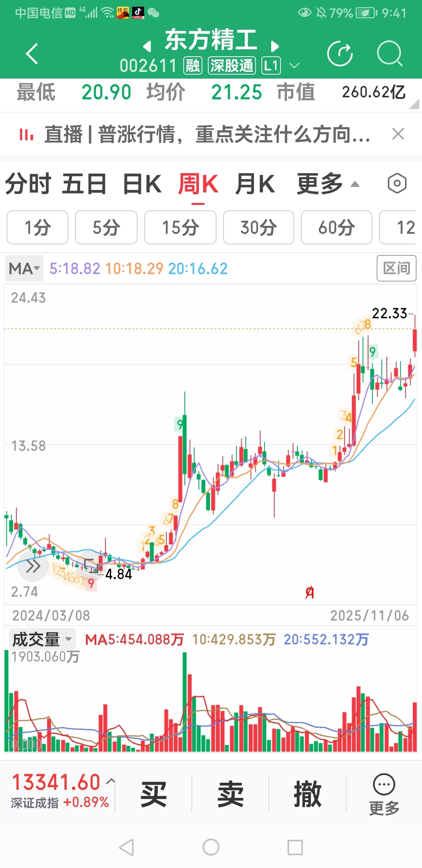Tap the end date 2025/11/06 label
Image resolution: width=422 pixels, height=868 pixels.
click(x=370, y=615)
